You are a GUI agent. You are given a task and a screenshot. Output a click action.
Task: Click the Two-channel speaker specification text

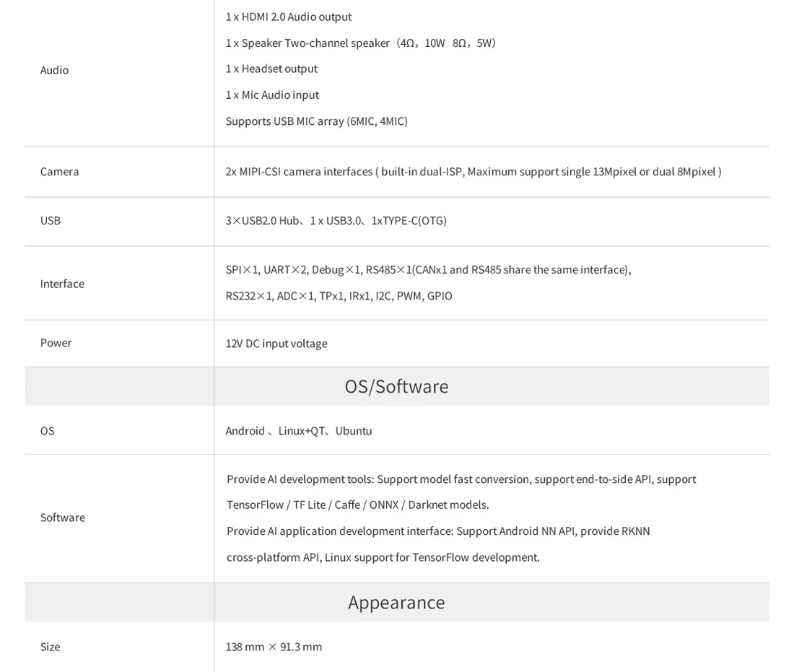click(360, 43)
